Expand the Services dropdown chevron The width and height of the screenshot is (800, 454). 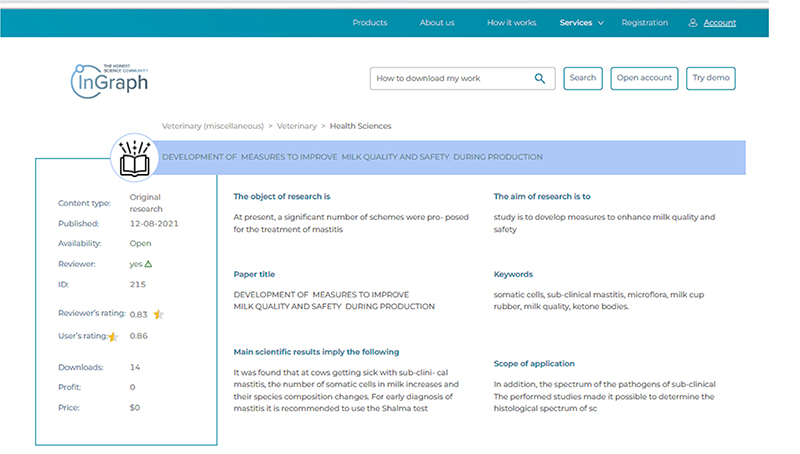pyautogui.click(x=601, y=23)
